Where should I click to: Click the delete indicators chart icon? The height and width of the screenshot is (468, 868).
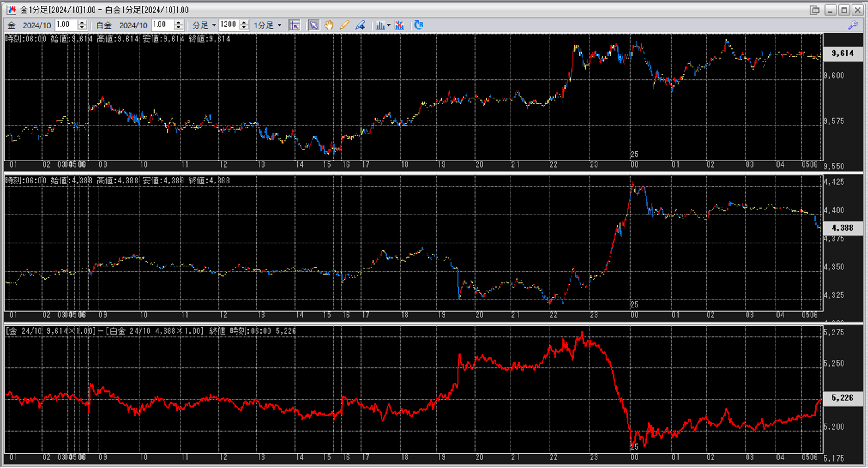[x=399, y=25]
